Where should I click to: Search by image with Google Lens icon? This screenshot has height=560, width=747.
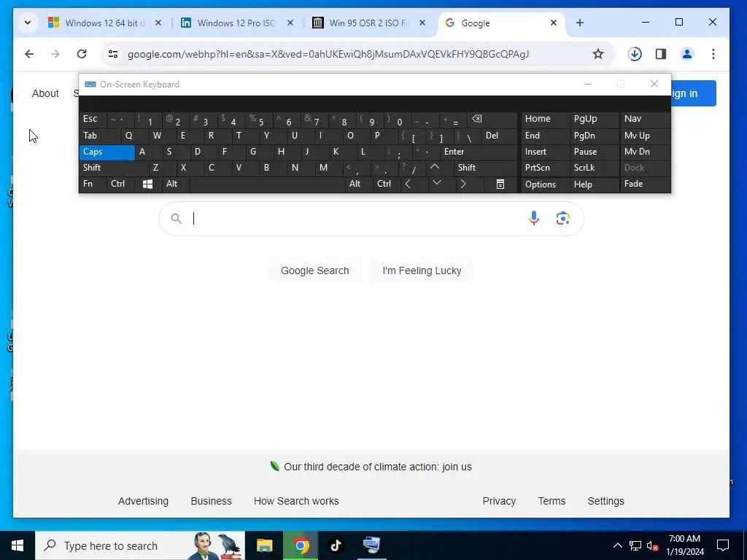click(562, 218)
